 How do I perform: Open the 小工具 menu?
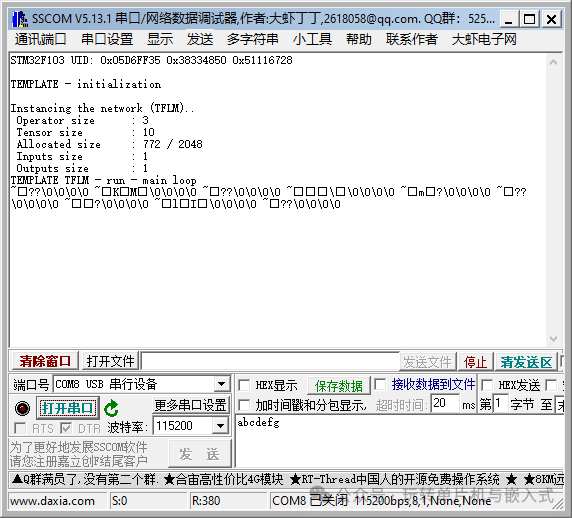click(x=312, y=39)
